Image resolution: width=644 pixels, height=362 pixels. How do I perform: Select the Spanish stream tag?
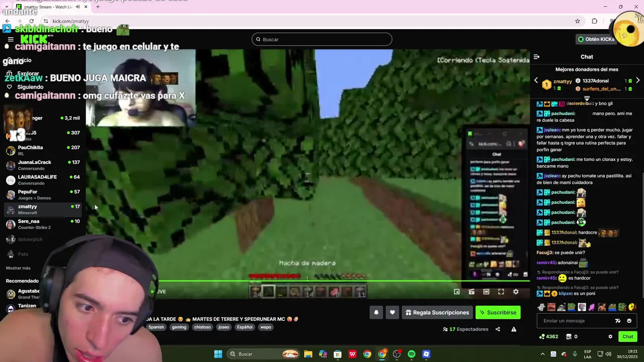[x=156, y=327]
